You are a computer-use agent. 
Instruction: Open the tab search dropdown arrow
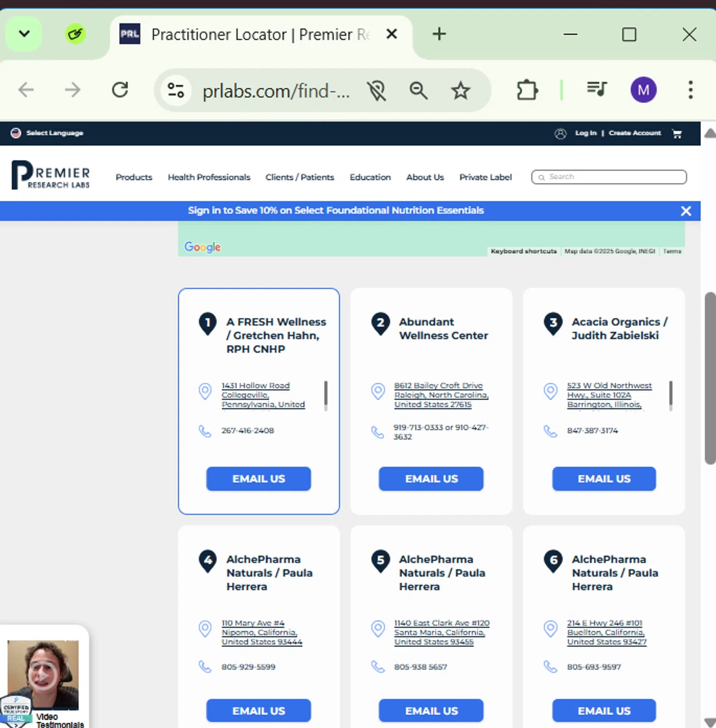pyautogui.click(x=24, y=34)
